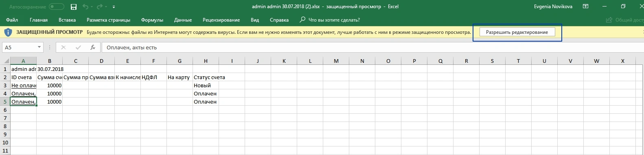Open the Рецензирование tab
644x155 pixels.
click(221, 20)
